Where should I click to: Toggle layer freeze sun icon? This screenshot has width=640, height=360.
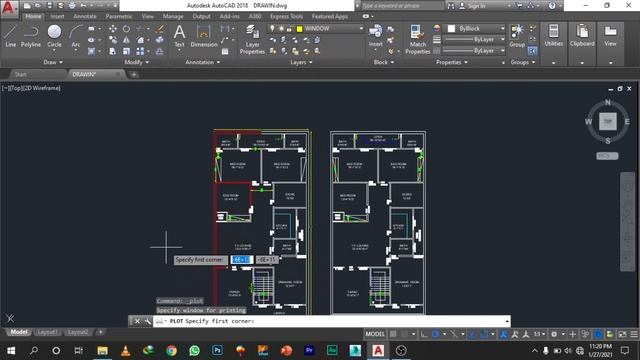pos(281,29)
